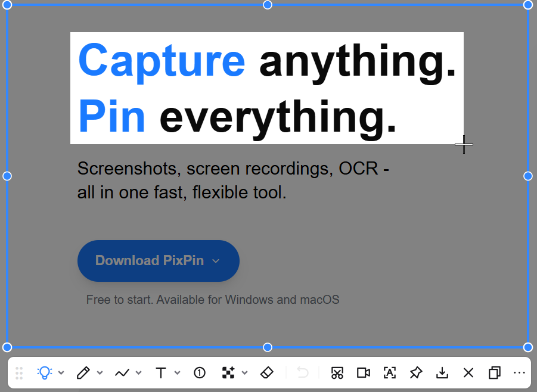Open the pencil tool options dropdown
The image size is (537, 392).
click(x=100, y=372)
